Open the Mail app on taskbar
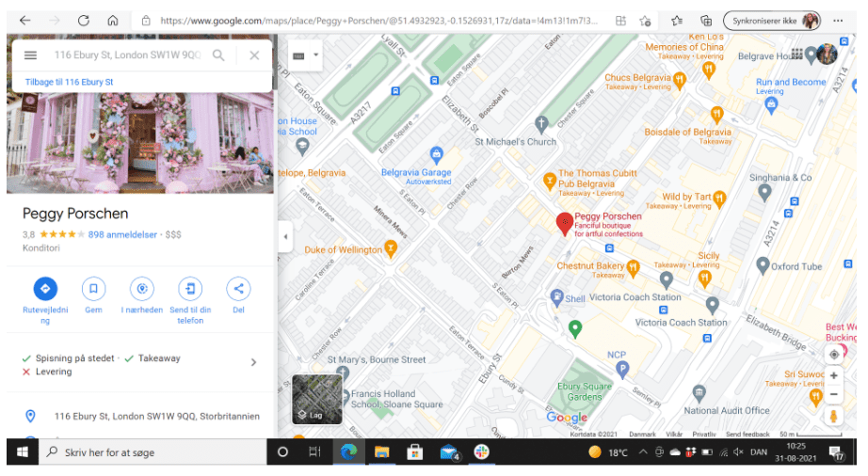The image size is (868, 476). [449, 452]
